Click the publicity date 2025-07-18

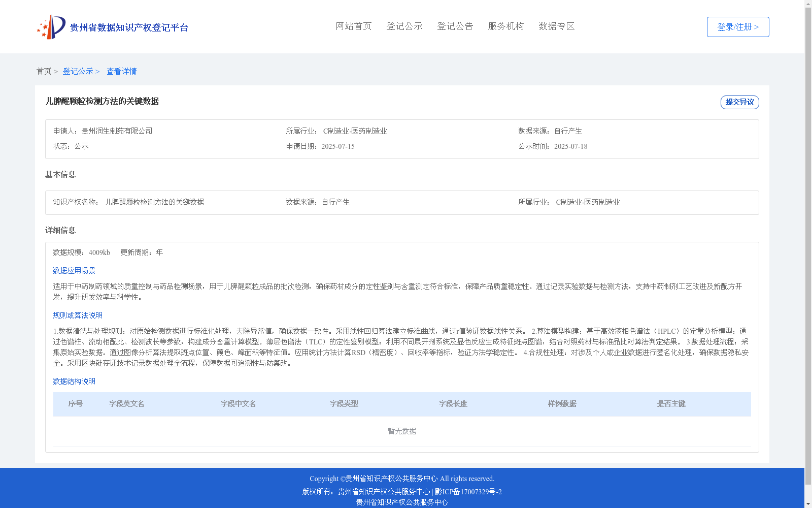pyautogui.click(x=571, y=146)
